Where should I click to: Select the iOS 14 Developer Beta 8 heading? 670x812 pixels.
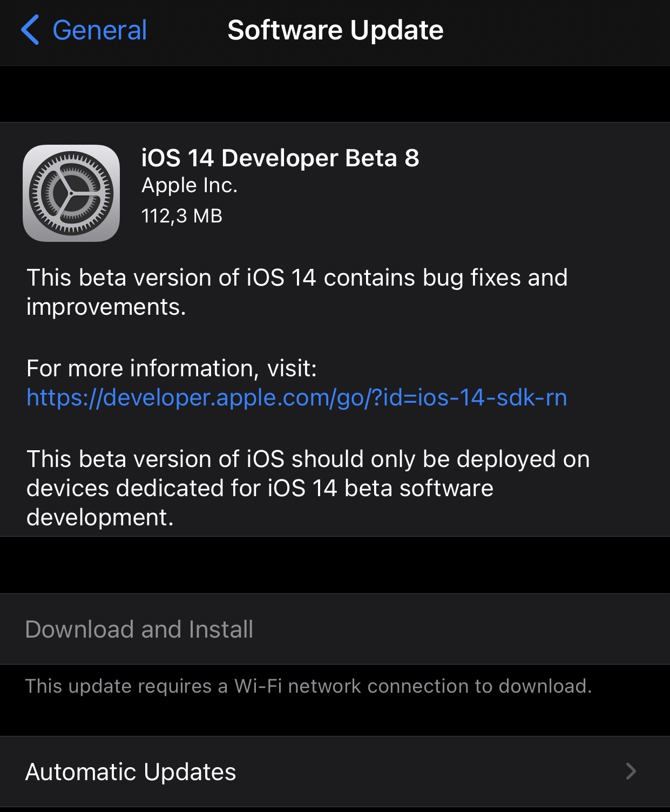[x=280, y=158]
